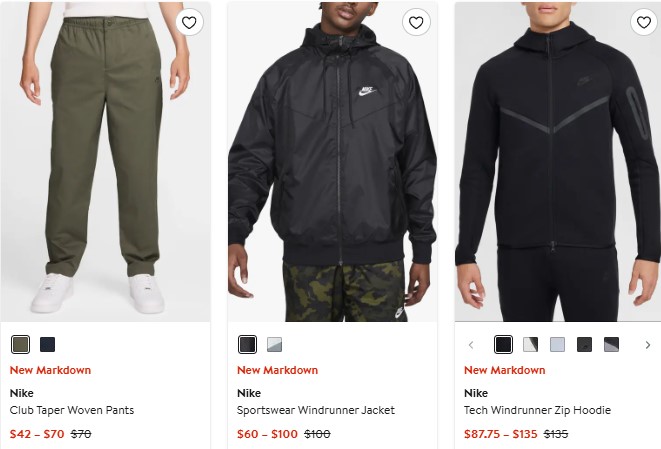The image size is (661, 449).
Task: Select last swatch in Tech Hoodie row
Action: 612,345
